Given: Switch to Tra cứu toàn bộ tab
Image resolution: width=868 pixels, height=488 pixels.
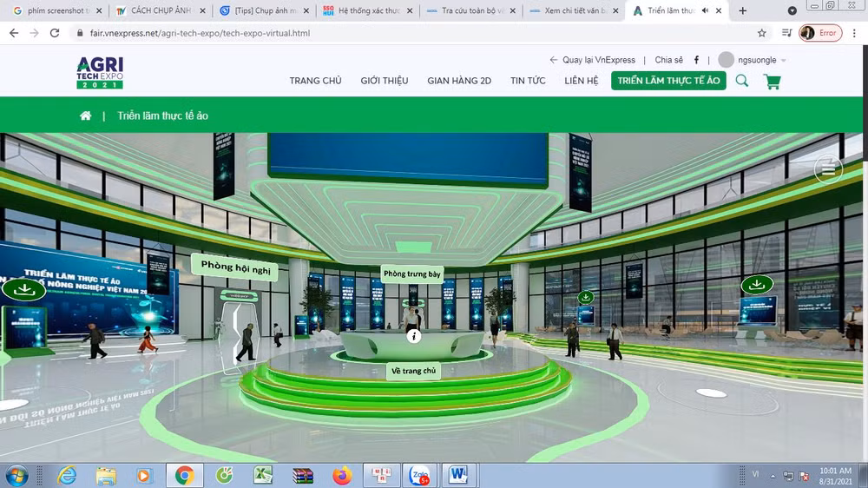Looking at the screenshot, I should tap(471, 10).
